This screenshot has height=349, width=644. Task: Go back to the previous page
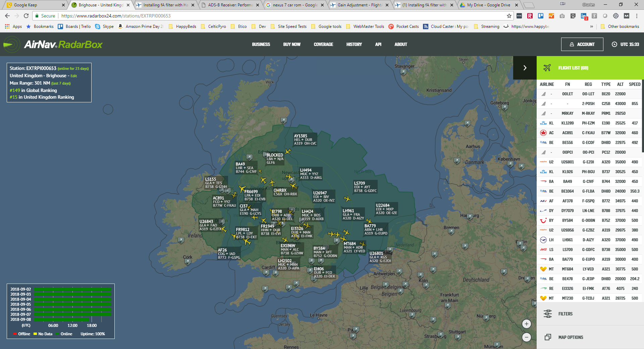[7, 16]
